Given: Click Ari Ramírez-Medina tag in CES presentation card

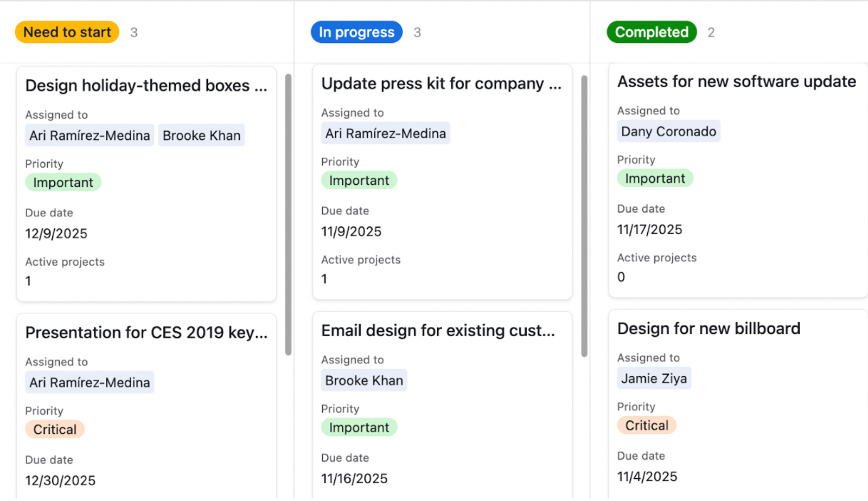Looking at the screenshot, I should (90, 382).
